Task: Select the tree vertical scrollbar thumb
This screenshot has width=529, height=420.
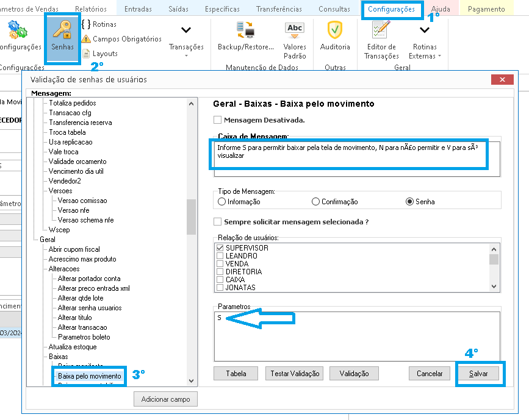Action: click(x=192, y=217)
